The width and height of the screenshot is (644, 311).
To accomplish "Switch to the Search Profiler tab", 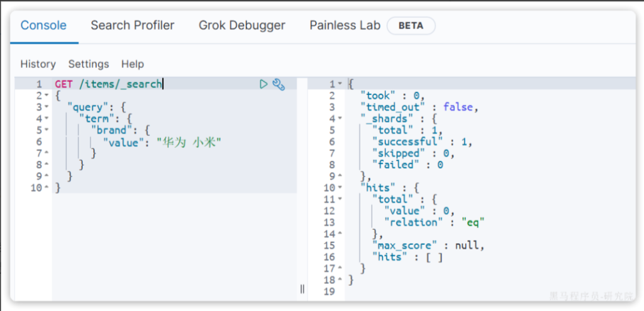I will (132, 25).
